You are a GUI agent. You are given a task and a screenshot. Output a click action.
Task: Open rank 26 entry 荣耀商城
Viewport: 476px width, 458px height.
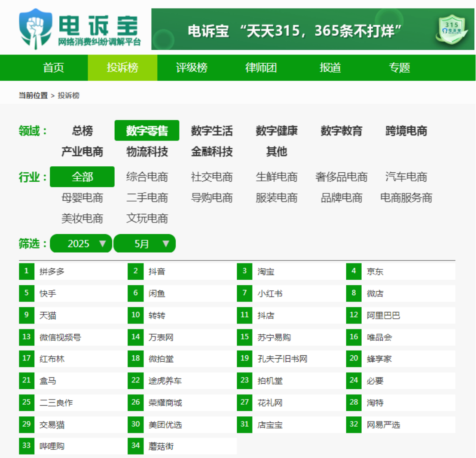pos(182,403)
